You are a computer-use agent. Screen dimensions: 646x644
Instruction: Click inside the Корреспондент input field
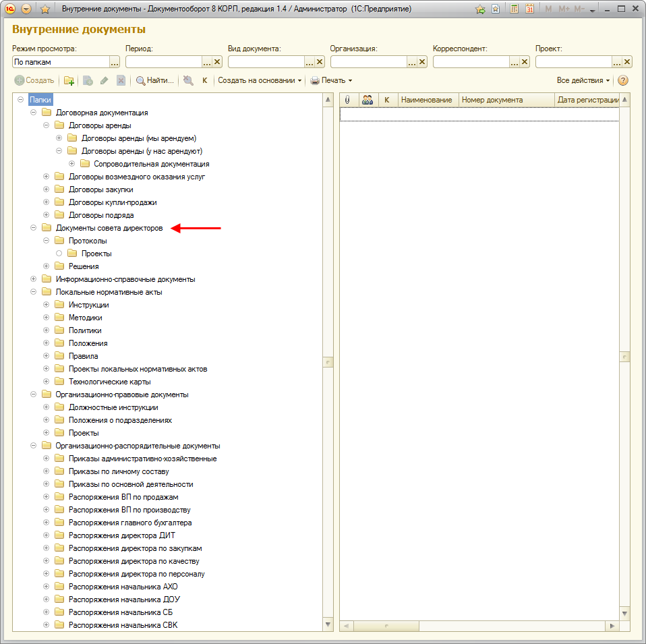click(x=470, y=62)
